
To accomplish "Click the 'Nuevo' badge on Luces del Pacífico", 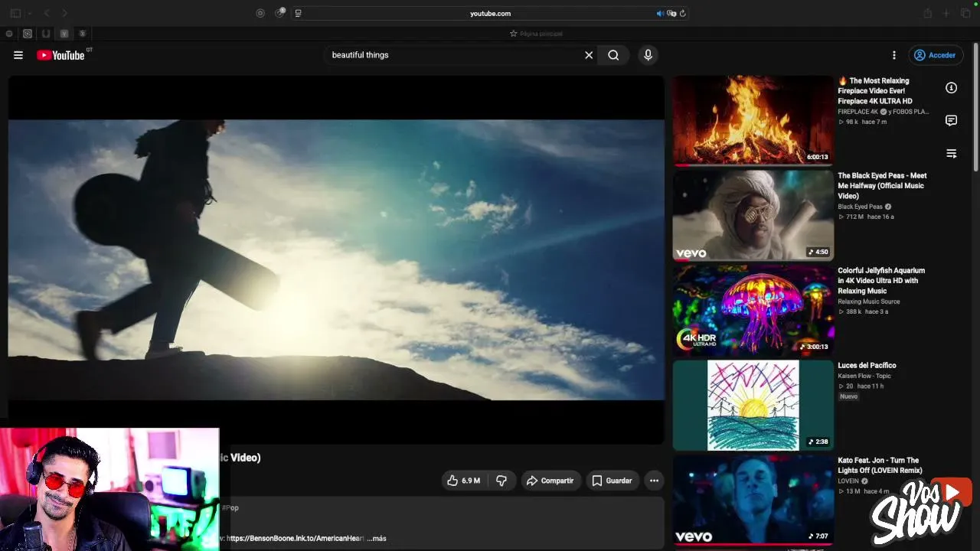I will tap(848, 396).
